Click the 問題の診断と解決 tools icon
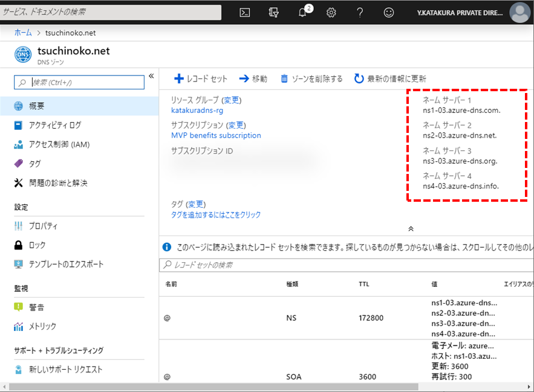The width and height of the screenshot is (534, 392). tap(18, 183)
